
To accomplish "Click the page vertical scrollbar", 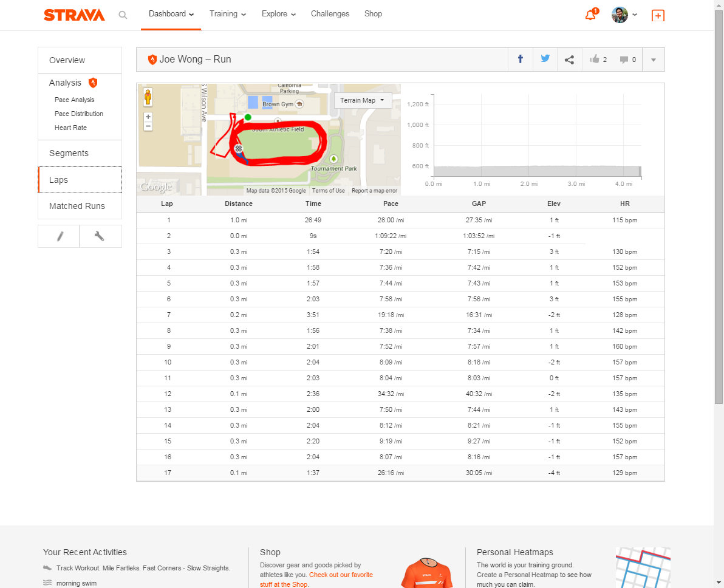I will [x=719, y=243].
